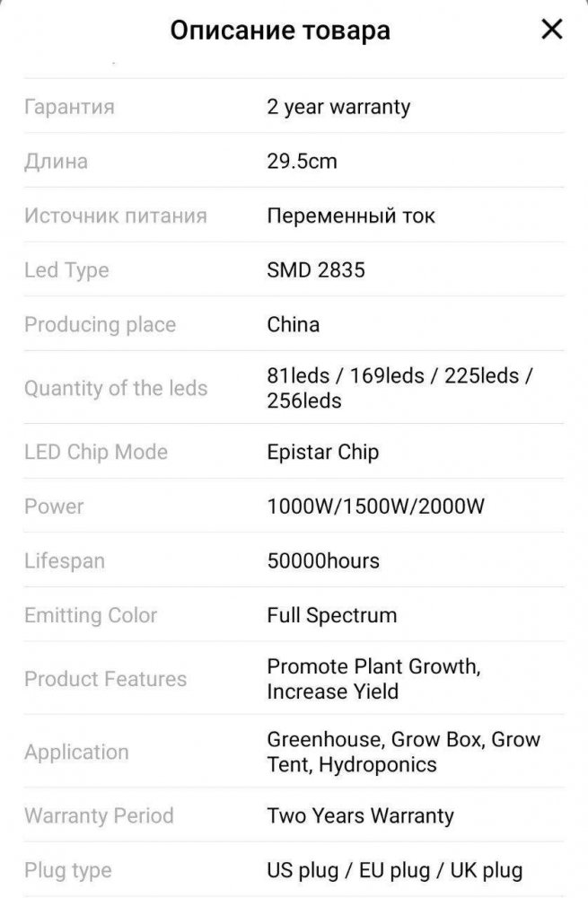Close the product description panel
588x898 pixels.
(552, 30)
